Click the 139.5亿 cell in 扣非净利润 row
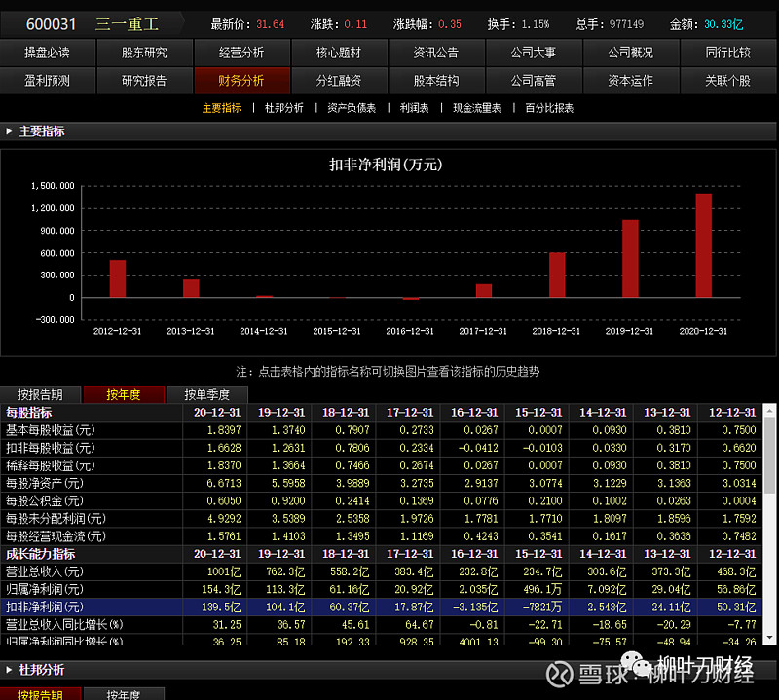This screenshot has width=779, height=700. tap(221, 608)
